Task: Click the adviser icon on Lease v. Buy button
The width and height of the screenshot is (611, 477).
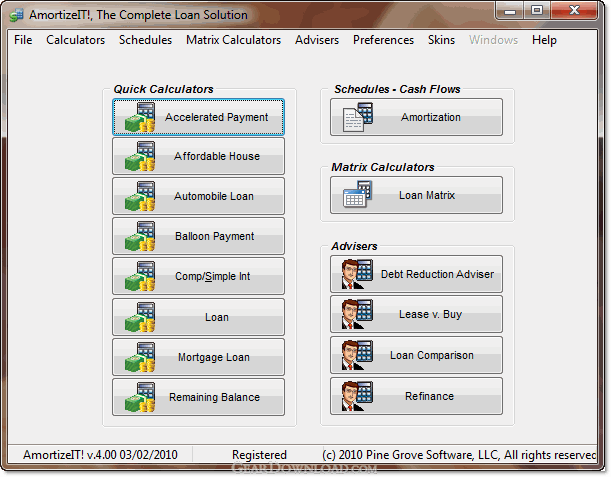Action: (x=357, y=314)
